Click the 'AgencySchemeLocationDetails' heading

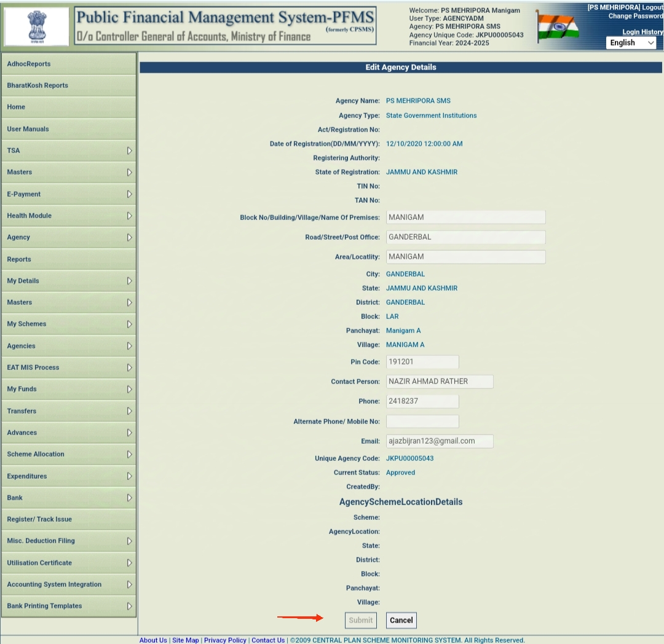click(x=401, y=502)
